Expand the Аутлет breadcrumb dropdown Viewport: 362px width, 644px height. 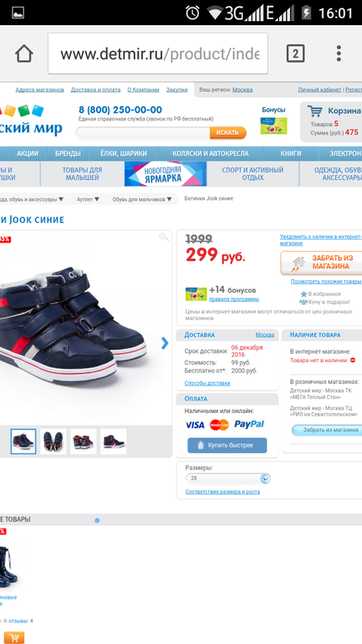click(88, 199)
